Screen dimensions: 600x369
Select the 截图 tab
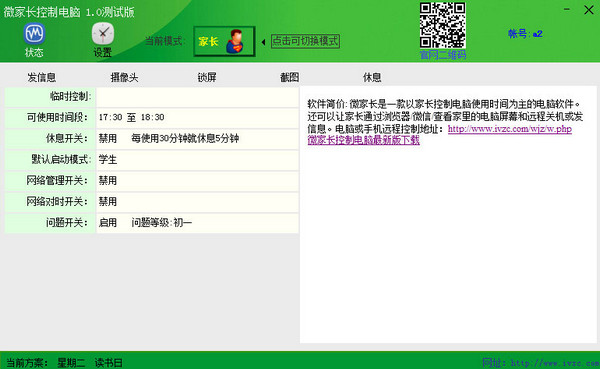(289, 77)
